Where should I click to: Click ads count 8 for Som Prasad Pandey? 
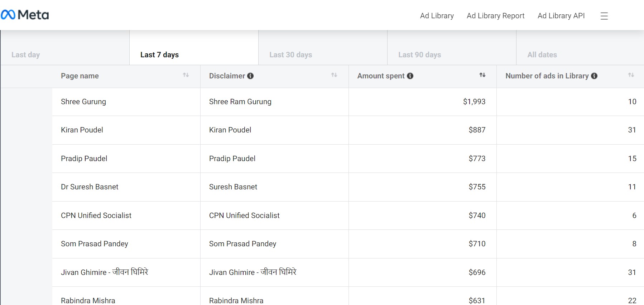634,244
